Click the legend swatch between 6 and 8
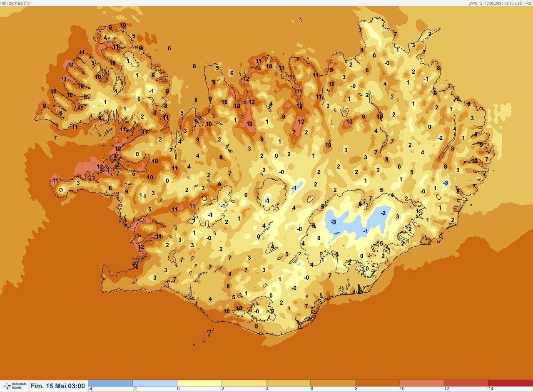This screenshot has width=533, height=392. (333, 383)
